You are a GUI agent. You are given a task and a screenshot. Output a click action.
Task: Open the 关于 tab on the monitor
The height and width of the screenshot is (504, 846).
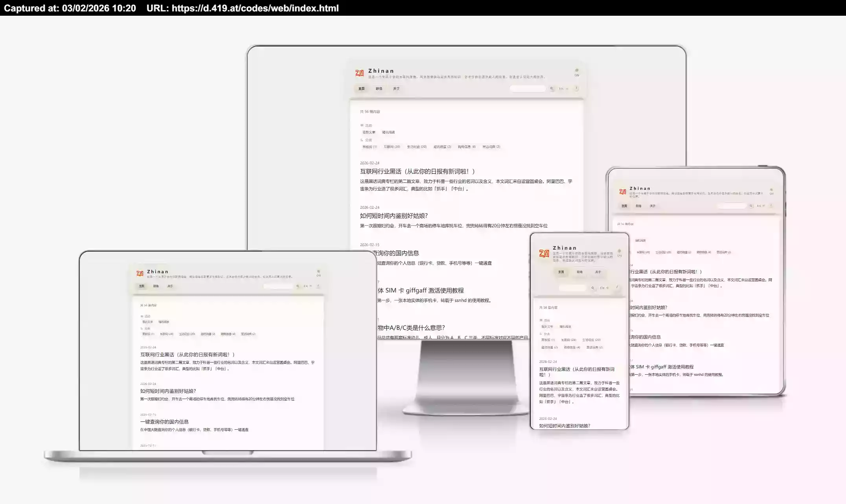point(396,88)
